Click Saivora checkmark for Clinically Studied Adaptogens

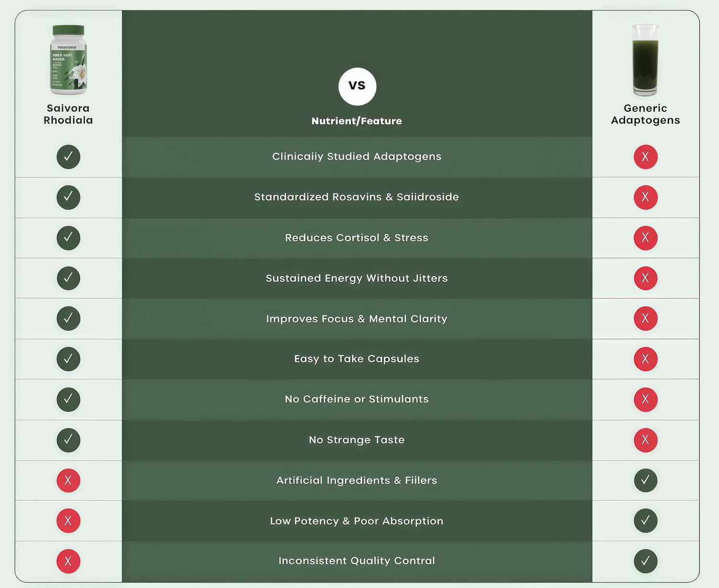coord(69,157)
